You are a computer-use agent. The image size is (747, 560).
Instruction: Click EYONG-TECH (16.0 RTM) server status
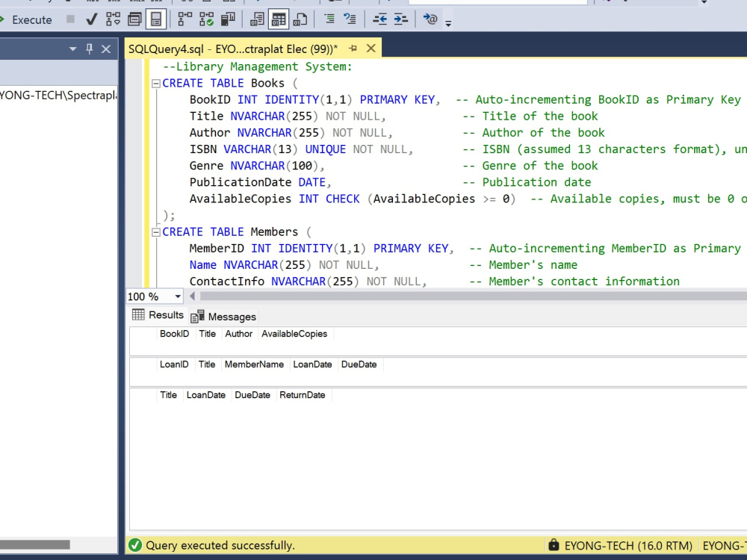628,545
